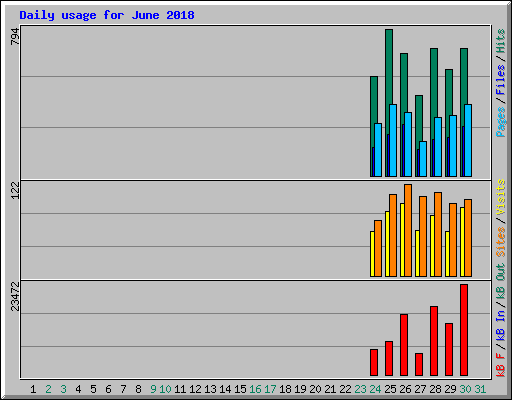512x400 pixels.
Task: Click day 25 on the x-axis
Action: tap(390, 389)
